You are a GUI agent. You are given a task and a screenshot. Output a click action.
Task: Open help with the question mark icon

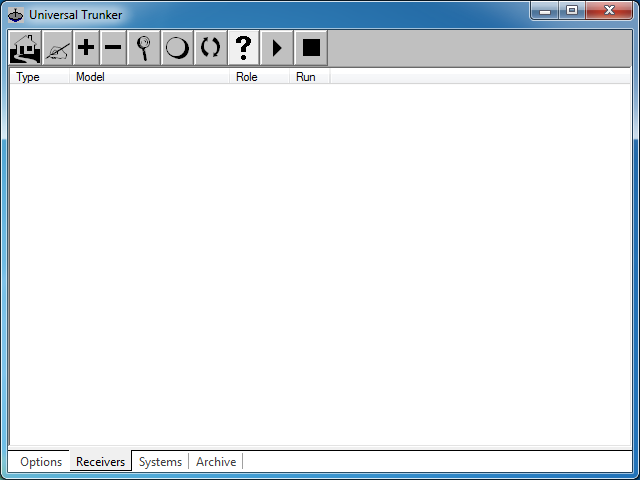[x=244, y=48]
